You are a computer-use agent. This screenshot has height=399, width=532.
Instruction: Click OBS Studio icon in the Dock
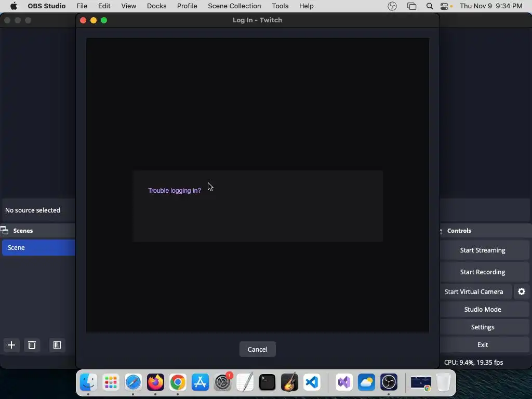389,382
